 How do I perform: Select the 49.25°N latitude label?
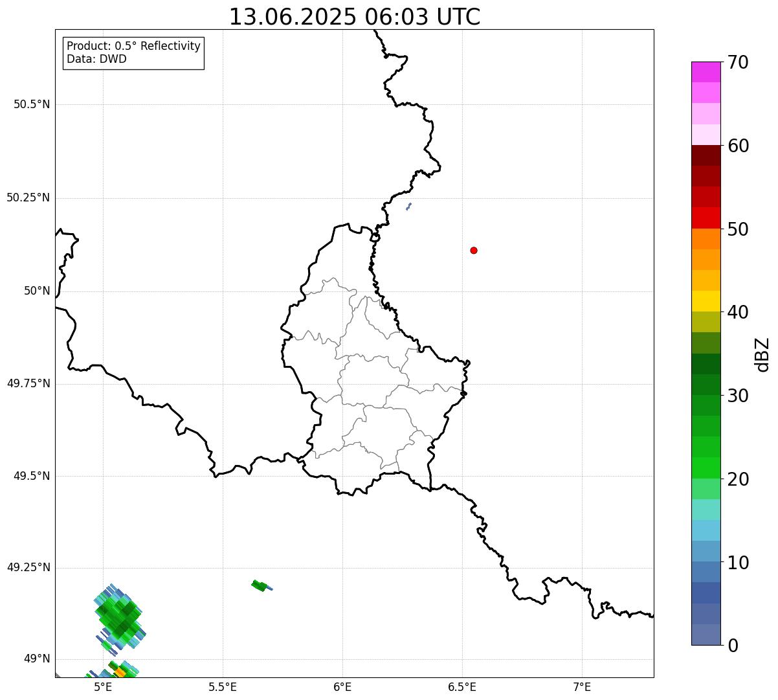point(28,567)
